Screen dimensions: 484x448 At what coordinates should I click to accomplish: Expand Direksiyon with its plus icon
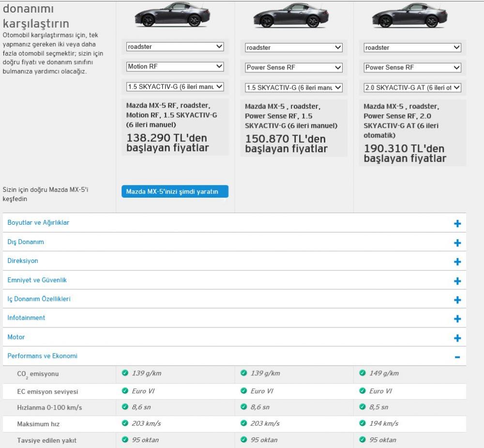click(457, 262)
